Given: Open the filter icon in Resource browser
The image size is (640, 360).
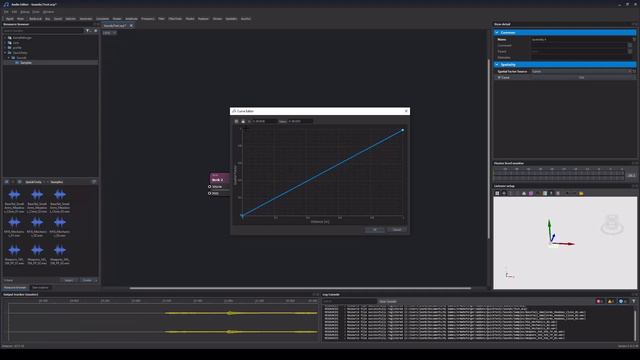Looking at the screenshot, I should click(87, 31).
